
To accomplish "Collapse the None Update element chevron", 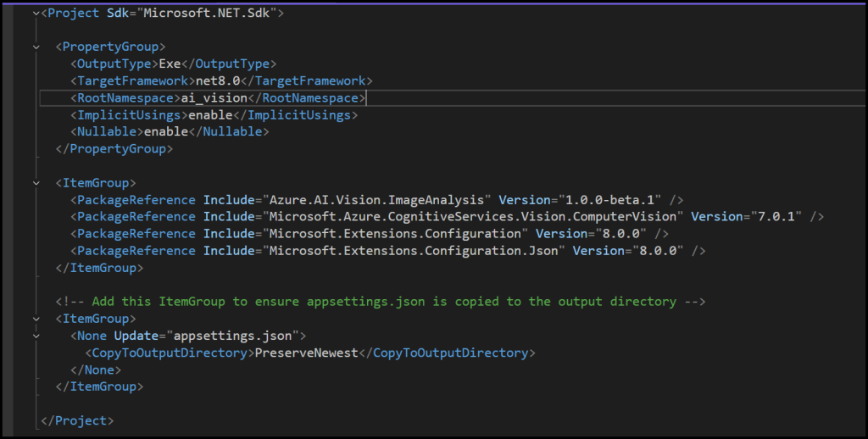I will (36, 336).
